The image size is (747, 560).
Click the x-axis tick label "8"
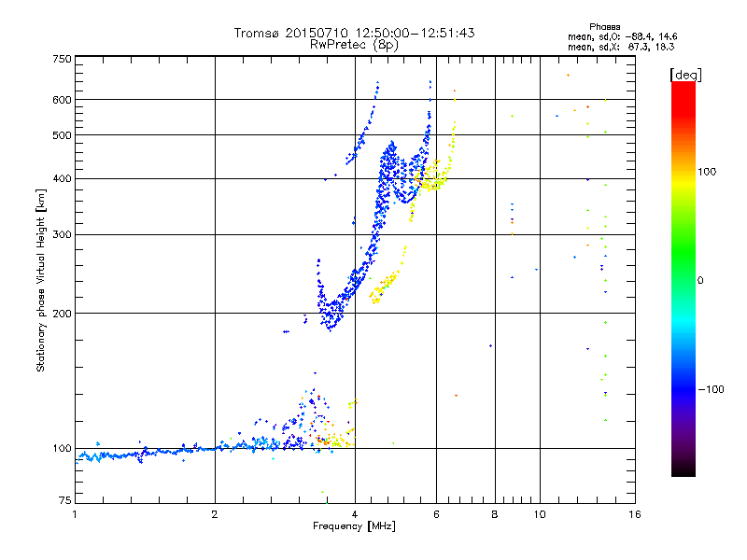tap(495, 514)
